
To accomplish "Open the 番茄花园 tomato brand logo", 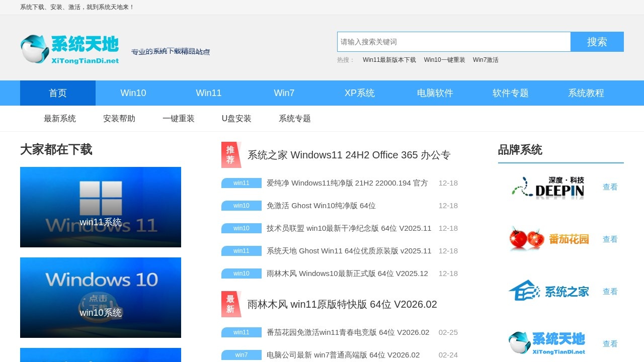I will pos(548,239).
